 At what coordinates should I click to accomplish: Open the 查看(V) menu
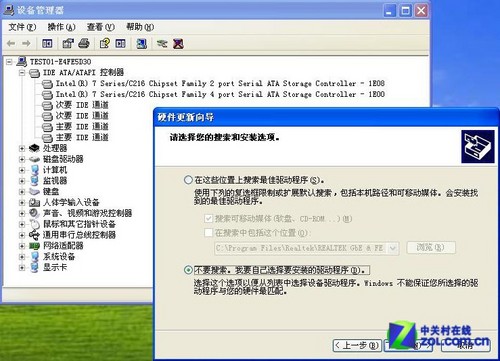point(101,27)
